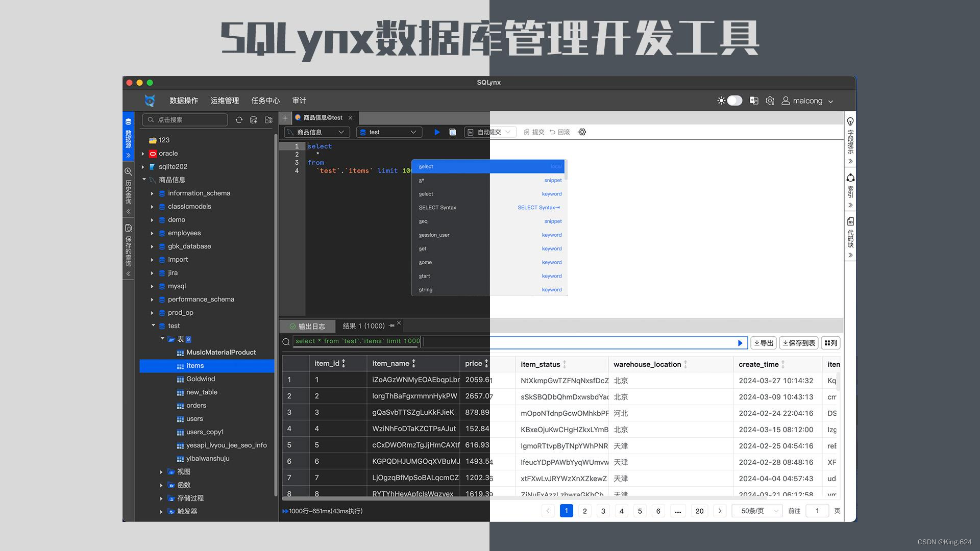Open the maicong user menu
This screenshot has width=980, height=551.
point(807,101)
